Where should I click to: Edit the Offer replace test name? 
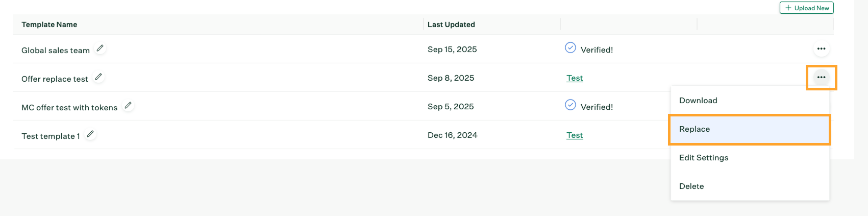coord(98,77)
